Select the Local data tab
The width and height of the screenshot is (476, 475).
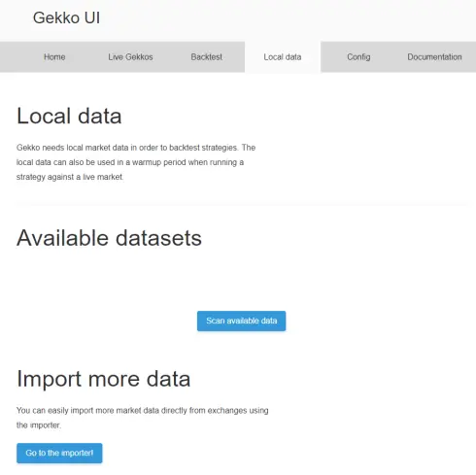pos(283,57)
